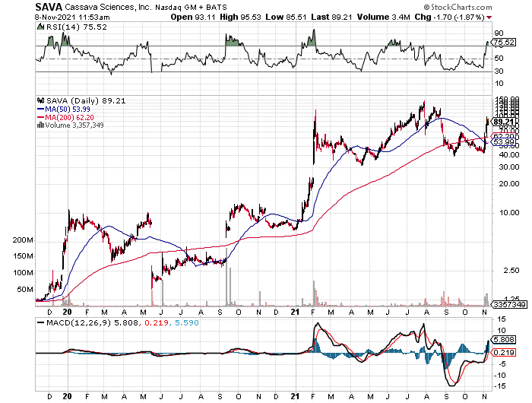
Task: Click the Nasdaq GM + BATS exchange label
Action: pyautogui.click(x=192, y=7)
